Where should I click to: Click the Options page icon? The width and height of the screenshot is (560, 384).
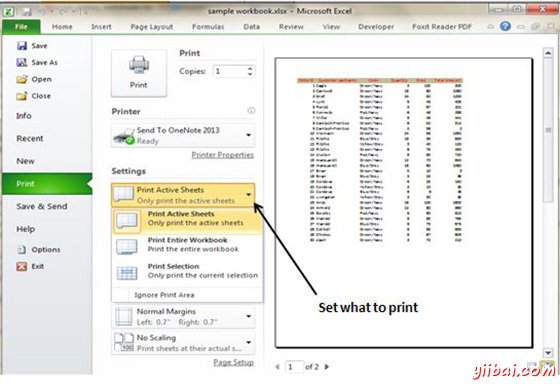pos(22,250)
